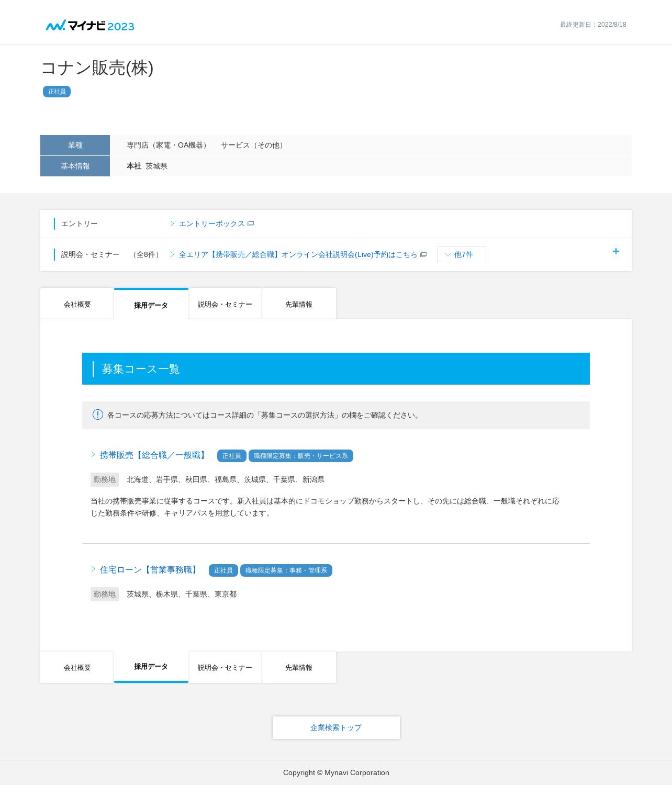This screenshot has width=672, height=785.
Task: Expand the 他7件 dropdown
Action: [x=461, y=254]
